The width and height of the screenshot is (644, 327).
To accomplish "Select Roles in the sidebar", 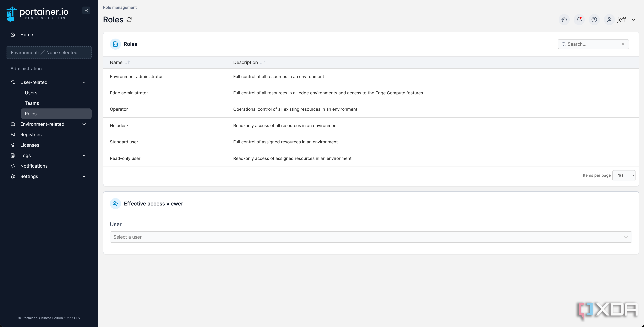I will click(x=56, y=114).
